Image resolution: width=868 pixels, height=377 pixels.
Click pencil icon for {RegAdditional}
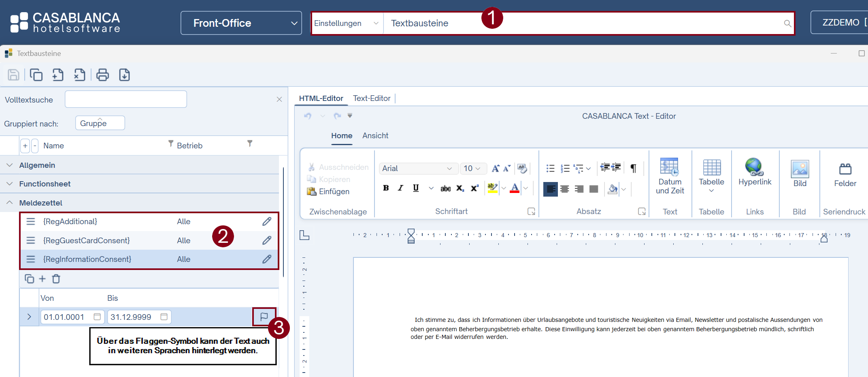pos(266,221)
